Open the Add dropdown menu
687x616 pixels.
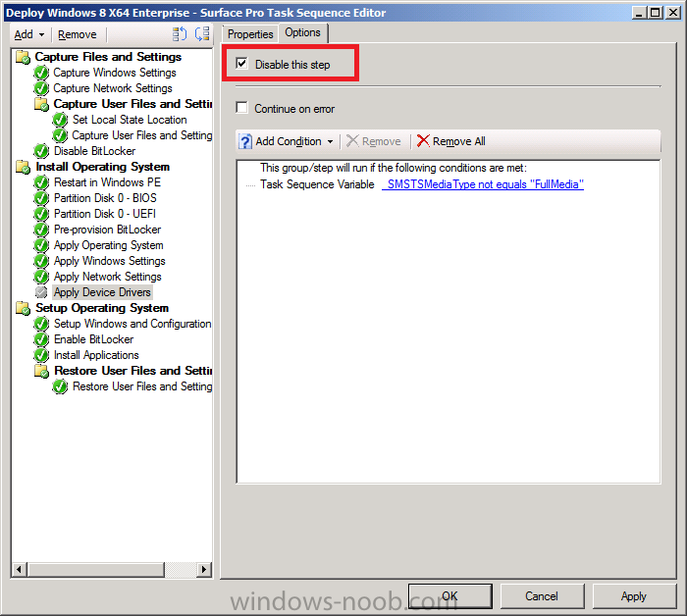[28, 34]
